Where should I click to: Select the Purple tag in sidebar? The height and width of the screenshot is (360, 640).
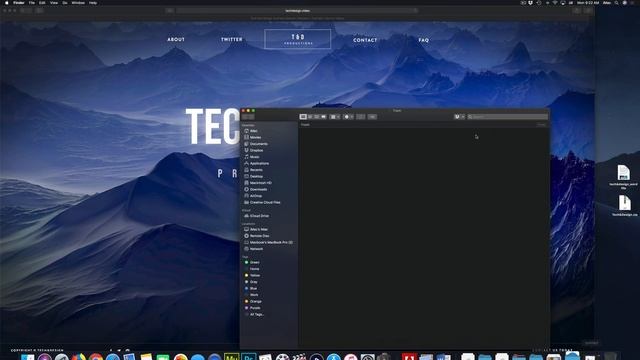point(252,308)
